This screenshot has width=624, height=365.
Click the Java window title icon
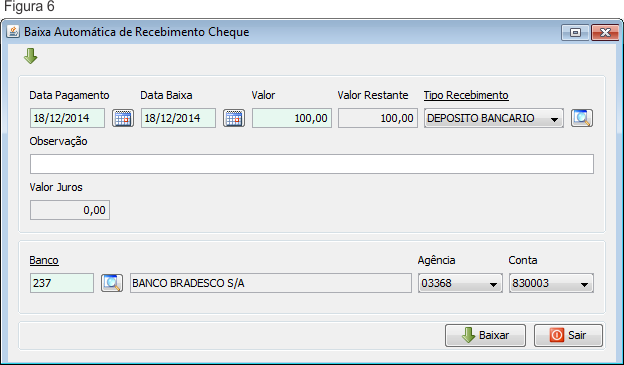13,32
